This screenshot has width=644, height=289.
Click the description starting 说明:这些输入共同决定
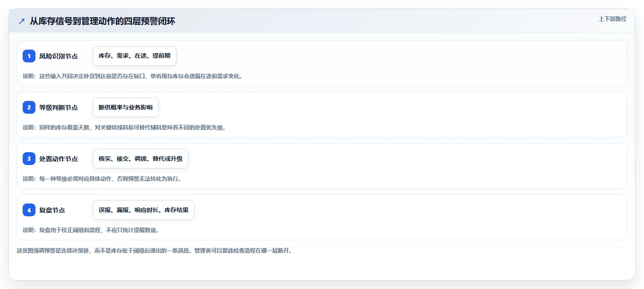click(132, 76)
